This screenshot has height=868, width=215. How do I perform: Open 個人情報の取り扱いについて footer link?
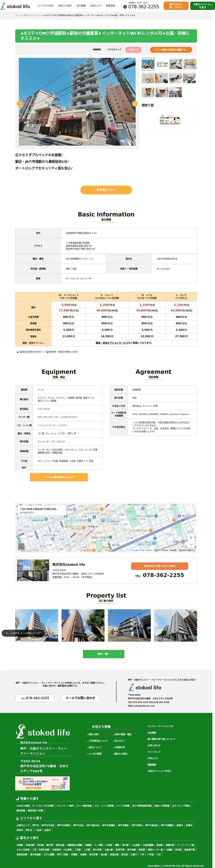pyautogui.click(x=162, y=739)
